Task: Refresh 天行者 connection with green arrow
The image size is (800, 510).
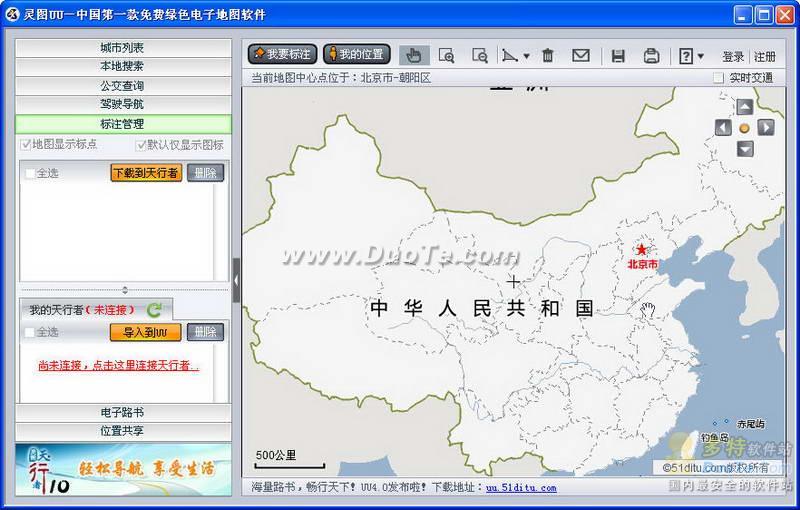Action: point(154,310)
